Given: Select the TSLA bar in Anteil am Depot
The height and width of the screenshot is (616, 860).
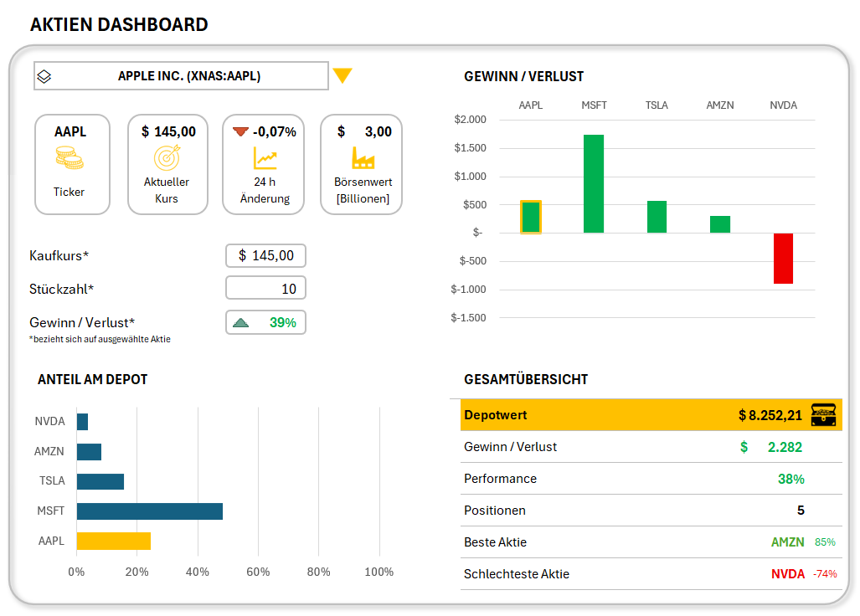Looking at the screenshot, I should pos(100,481).
